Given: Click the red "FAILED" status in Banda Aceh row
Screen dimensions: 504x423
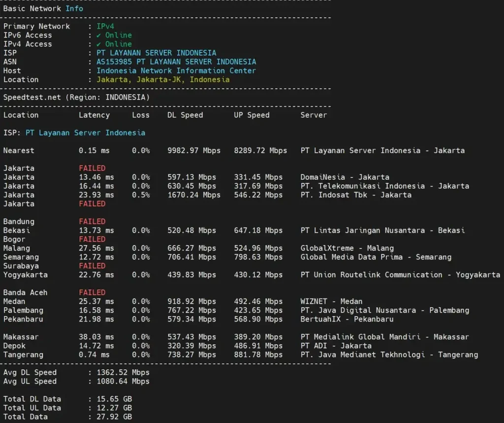Looking at the screenshot, I should pos(92,293).
